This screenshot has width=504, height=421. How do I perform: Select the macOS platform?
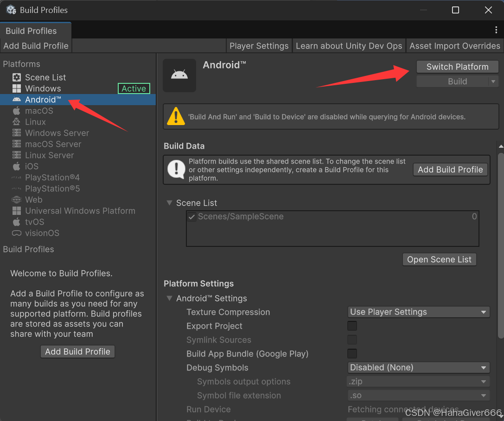point(78,111)
